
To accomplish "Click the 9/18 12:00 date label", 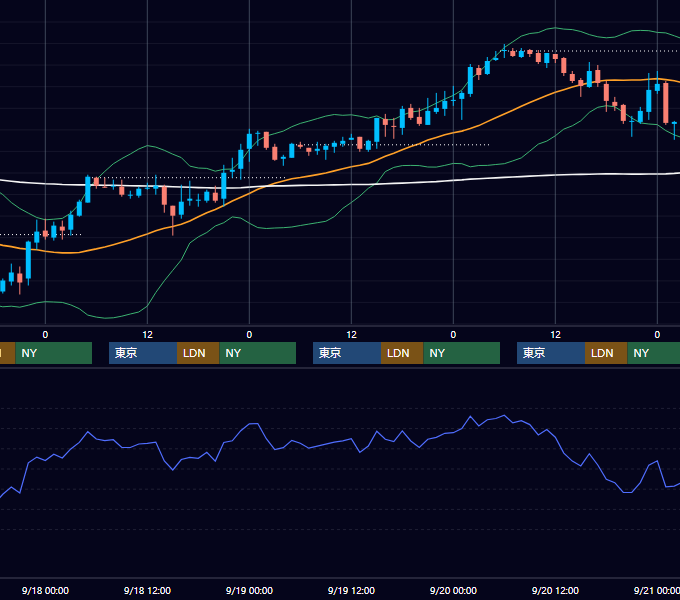I will [x=147, y=590].
